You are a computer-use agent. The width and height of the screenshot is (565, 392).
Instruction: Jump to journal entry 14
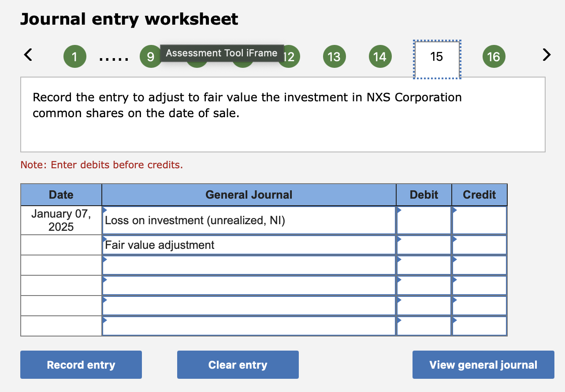coord(380,56)
